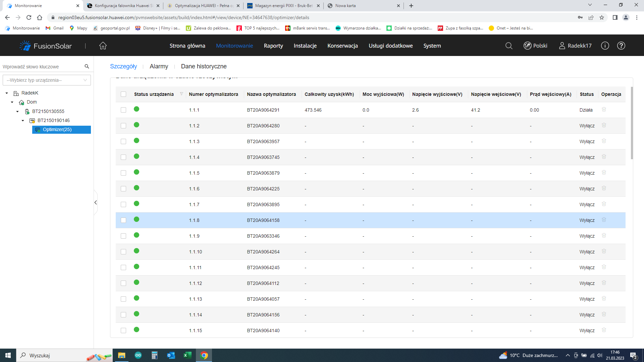
Task: Click the Status urządzenia filter funnel icon
Action: [x=181, y=94]
